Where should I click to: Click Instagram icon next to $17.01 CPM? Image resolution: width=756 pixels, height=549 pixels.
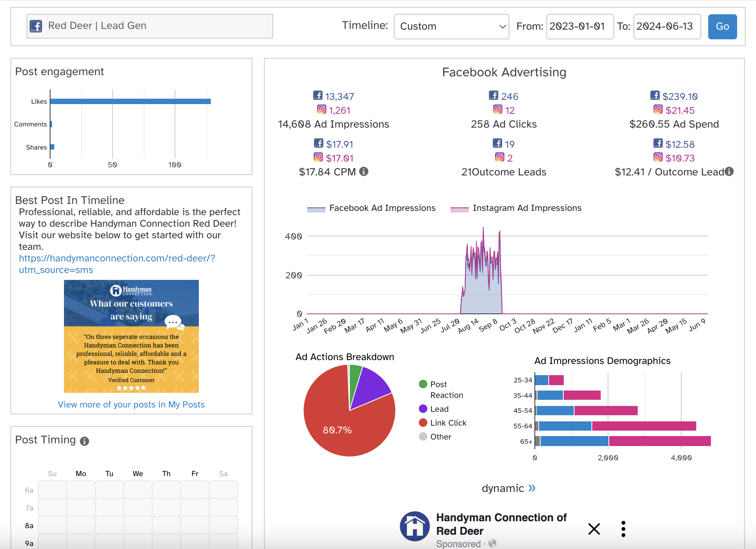point(318,157)
